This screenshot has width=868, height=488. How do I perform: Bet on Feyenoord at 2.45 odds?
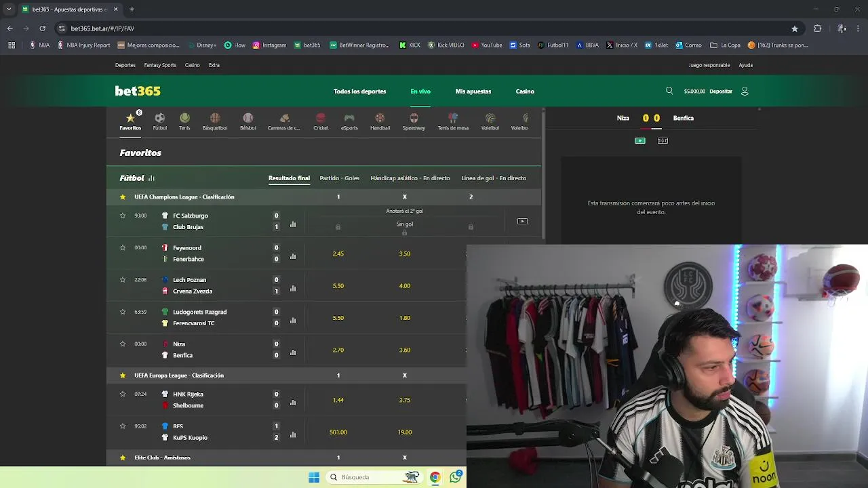pyautogui.click(x=338, y=253)
